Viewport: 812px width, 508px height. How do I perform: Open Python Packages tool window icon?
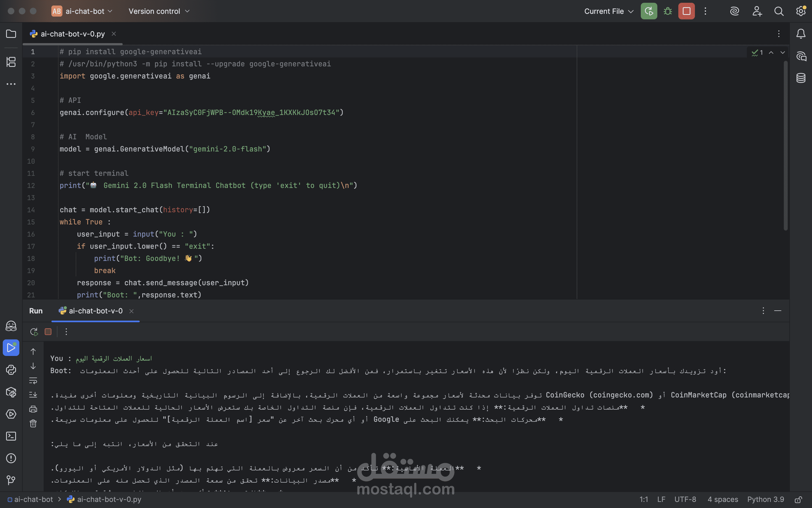pyautogui.click(x=11, y=392)
